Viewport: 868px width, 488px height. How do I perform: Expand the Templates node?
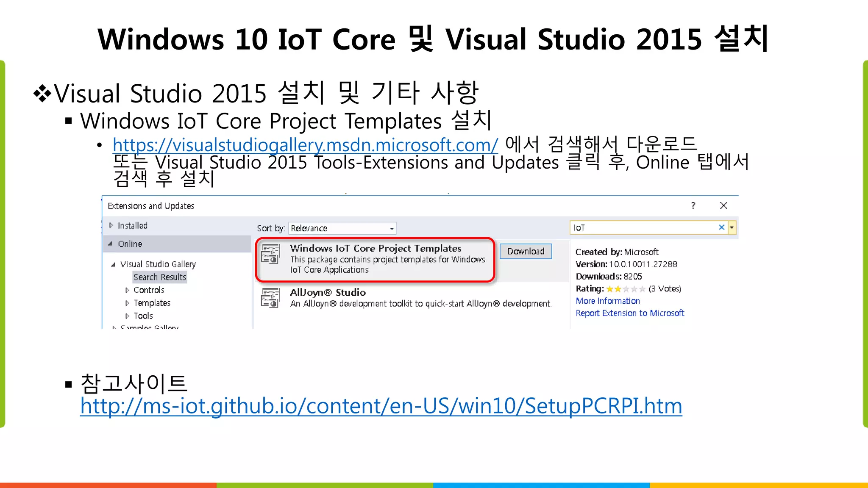coord(127,303)
